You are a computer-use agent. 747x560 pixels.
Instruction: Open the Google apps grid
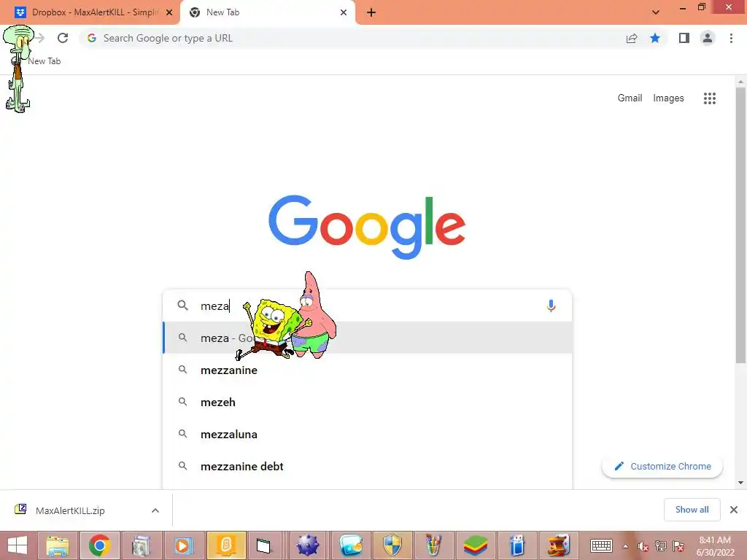click(709, 98)
